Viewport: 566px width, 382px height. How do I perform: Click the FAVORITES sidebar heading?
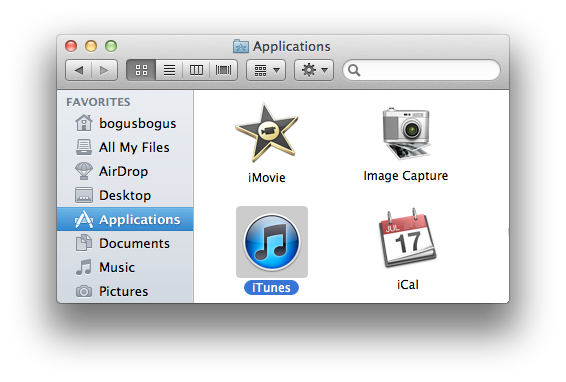(x=98, y=102)
